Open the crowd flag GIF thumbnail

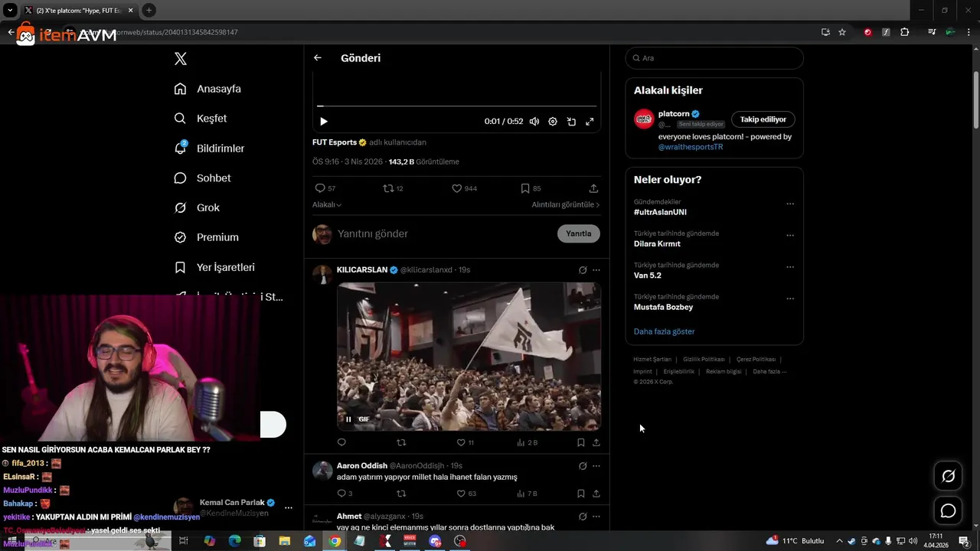469,357
